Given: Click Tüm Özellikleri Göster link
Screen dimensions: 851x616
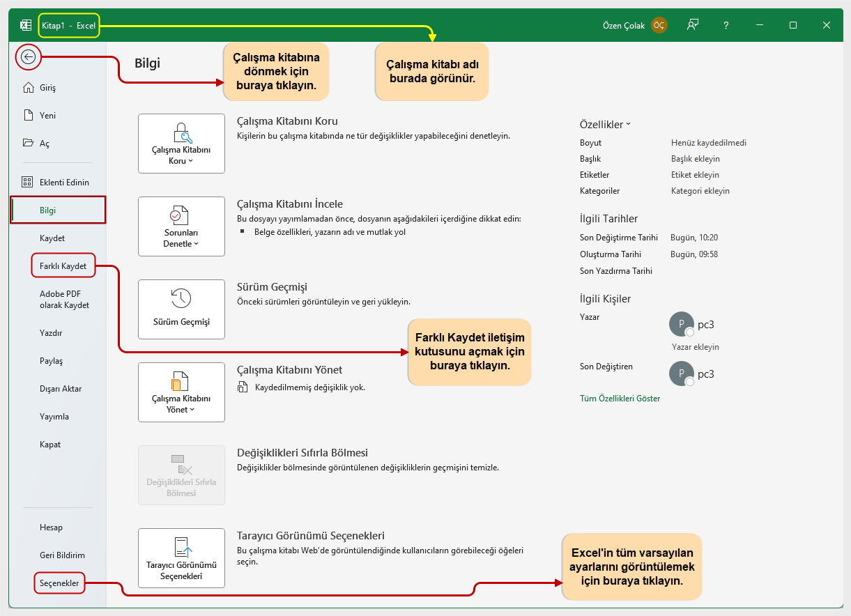Looking at the screenshot, I should (620, 399).
